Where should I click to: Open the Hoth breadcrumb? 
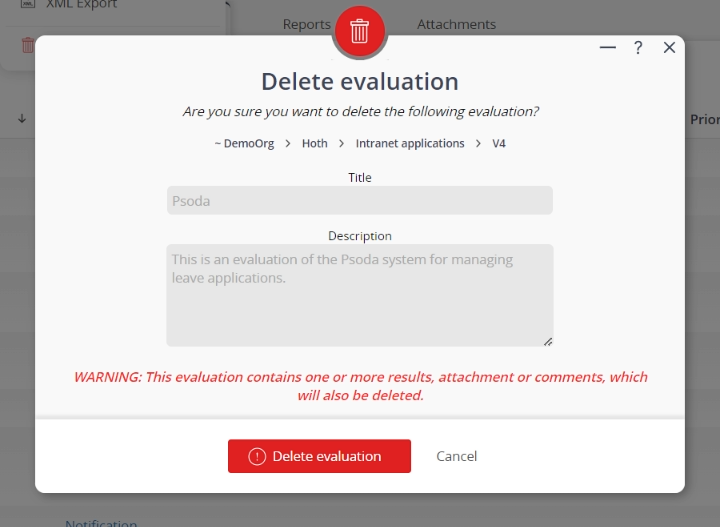pos(315,143)
